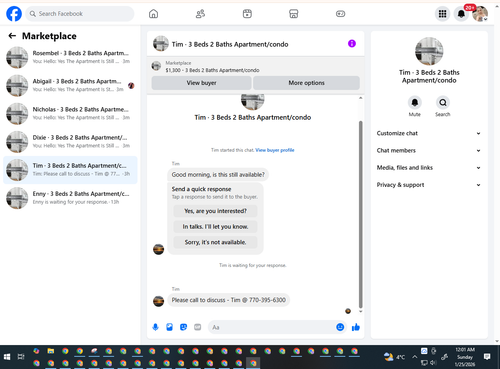Screen dimensions: 500x369
Task: Click the back arrow next to Marketplace
Action: tap(12, 36)
